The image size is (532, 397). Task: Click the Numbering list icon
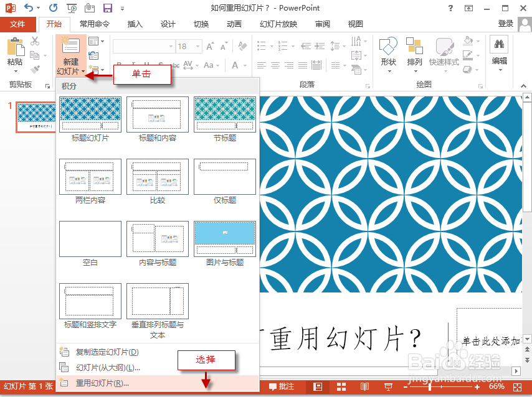(282, 46)
